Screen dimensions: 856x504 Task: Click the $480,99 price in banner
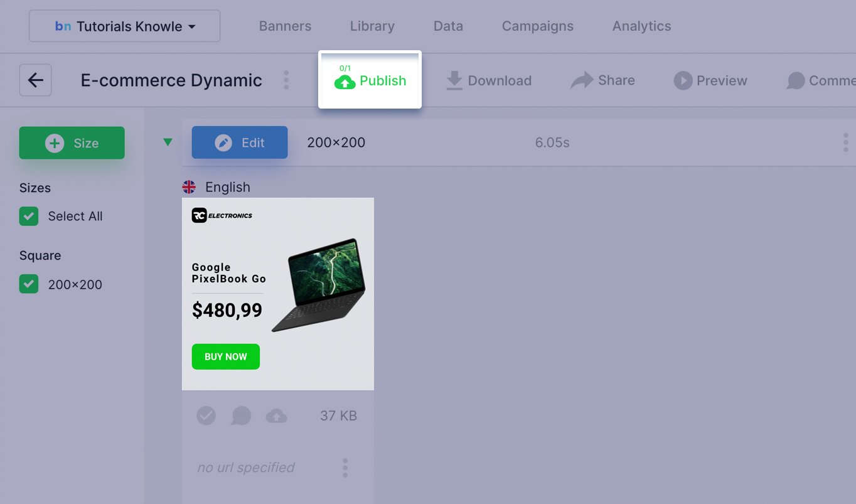tap(227, 310)
